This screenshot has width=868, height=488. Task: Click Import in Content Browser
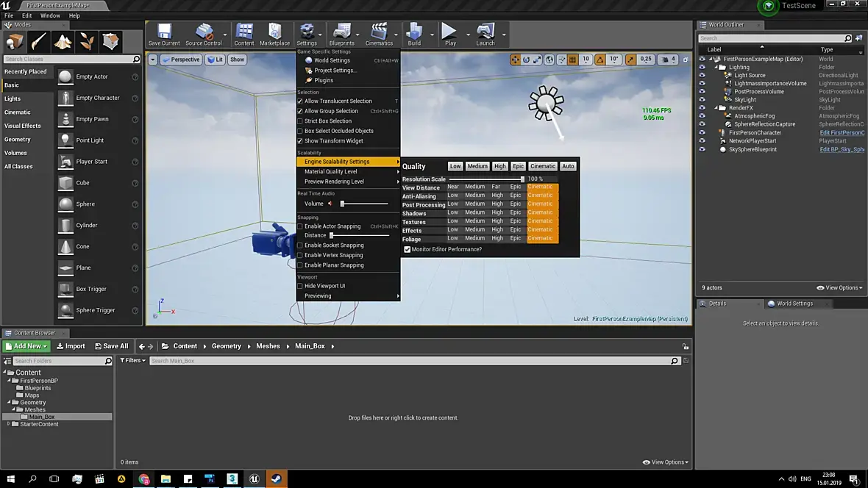tap(71, 346)
